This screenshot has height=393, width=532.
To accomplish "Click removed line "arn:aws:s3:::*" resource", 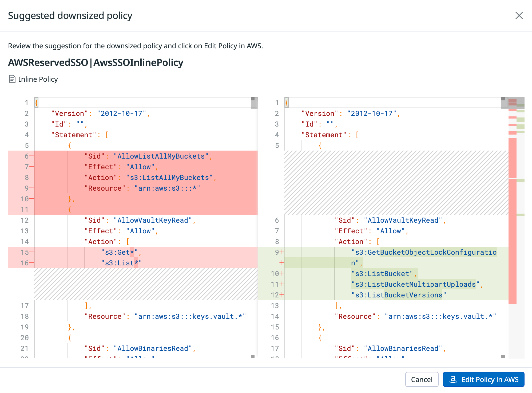I will (142, 188).
